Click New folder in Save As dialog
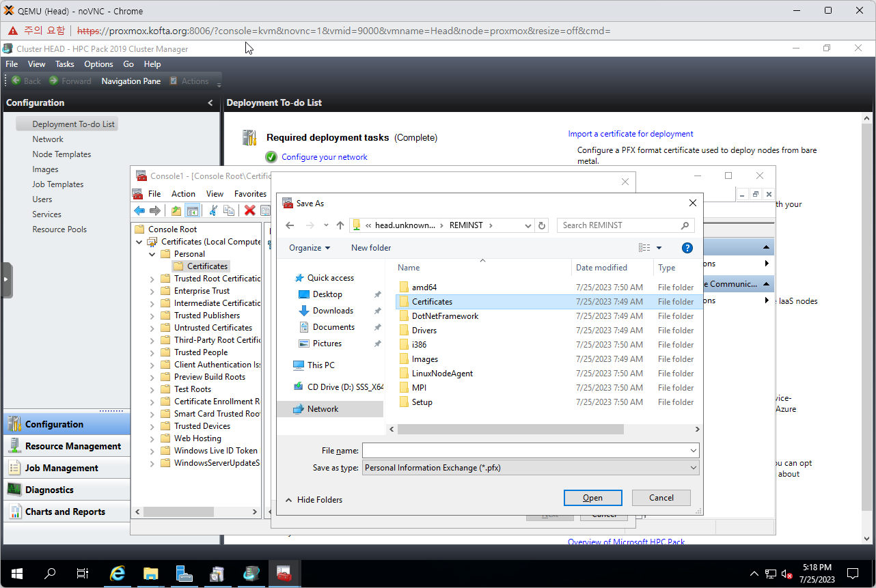The image size is (876, 588). (371, 248)
